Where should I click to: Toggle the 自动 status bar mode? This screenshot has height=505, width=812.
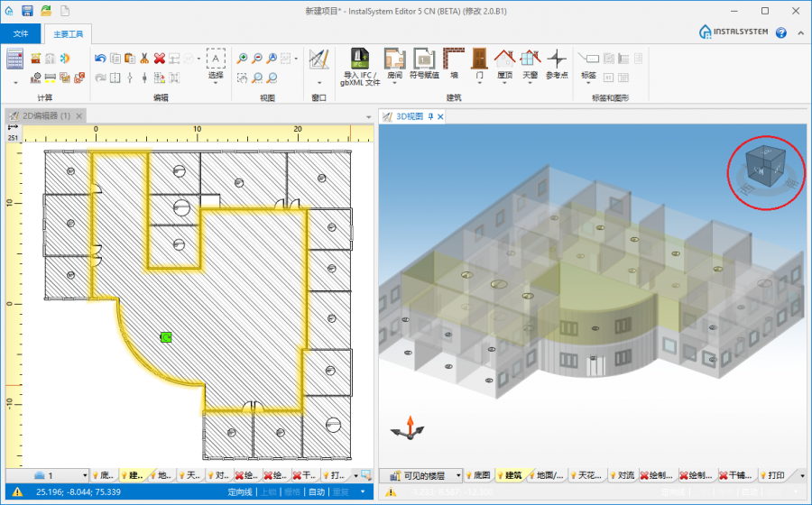pos(317,492)
